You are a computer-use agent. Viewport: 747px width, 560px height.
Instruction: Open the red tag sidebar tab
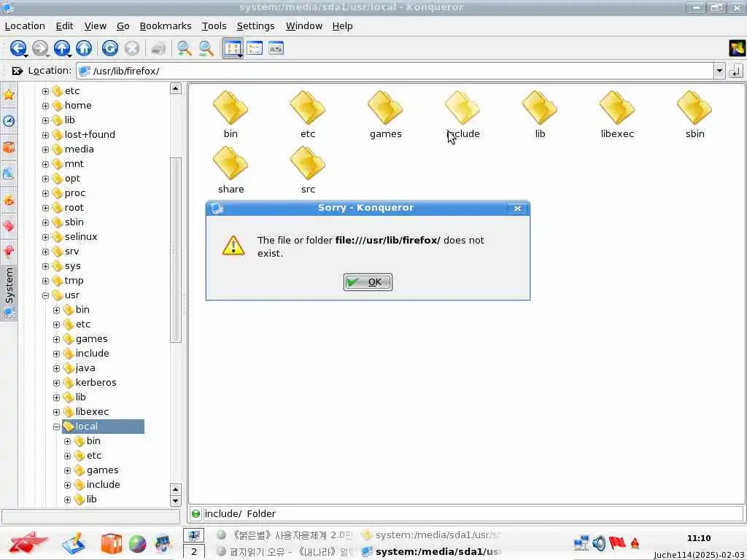tap(9, 226)
